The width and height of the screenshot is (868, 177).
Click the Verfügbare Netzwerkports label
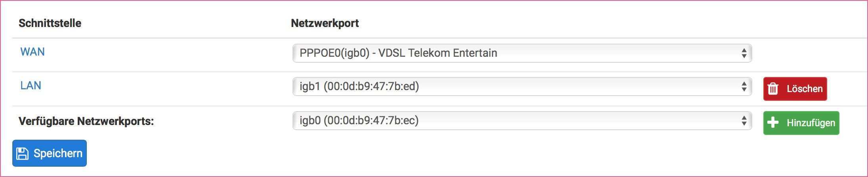[86, 121]
